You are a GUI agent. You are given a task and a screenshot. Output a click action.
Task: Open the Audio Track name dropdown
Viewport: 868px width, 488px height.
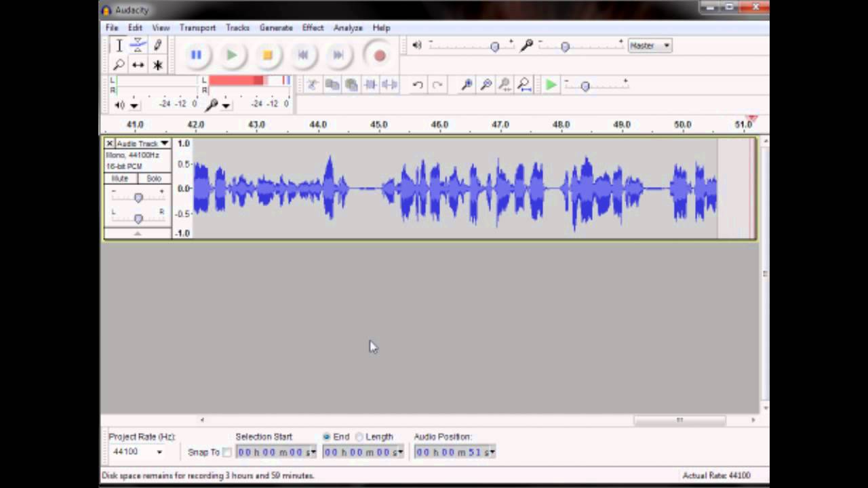(142, 144)
